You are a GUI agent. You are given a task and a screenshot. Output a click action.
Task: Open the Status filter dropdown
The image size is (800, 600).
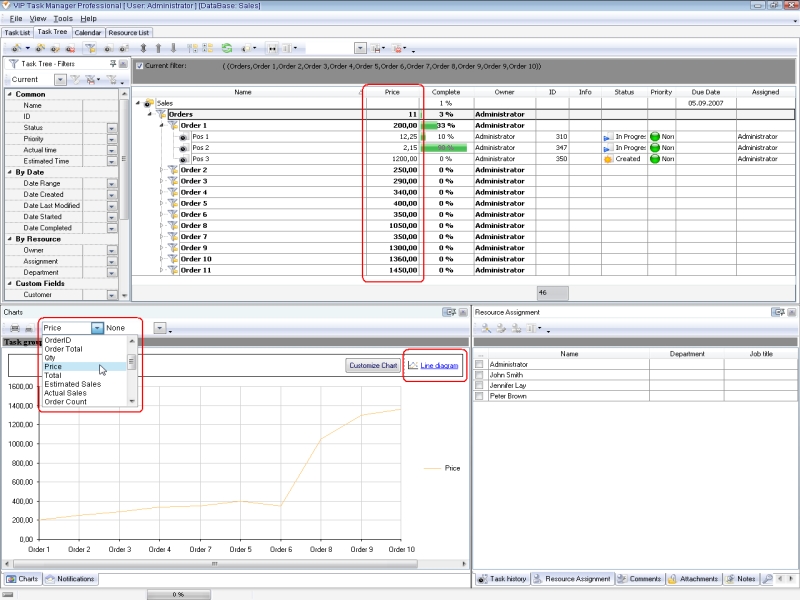tap(112, 128)
